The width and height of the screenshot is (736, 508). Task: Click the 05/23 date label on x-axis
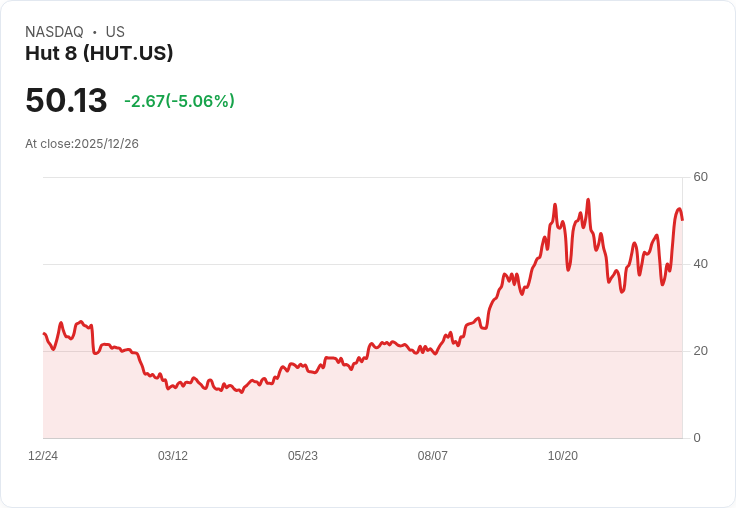[303, 456]
